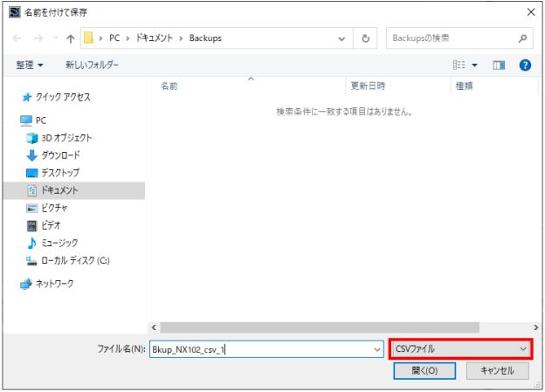
Task: Click the キャンセル button
Action: 497,371
